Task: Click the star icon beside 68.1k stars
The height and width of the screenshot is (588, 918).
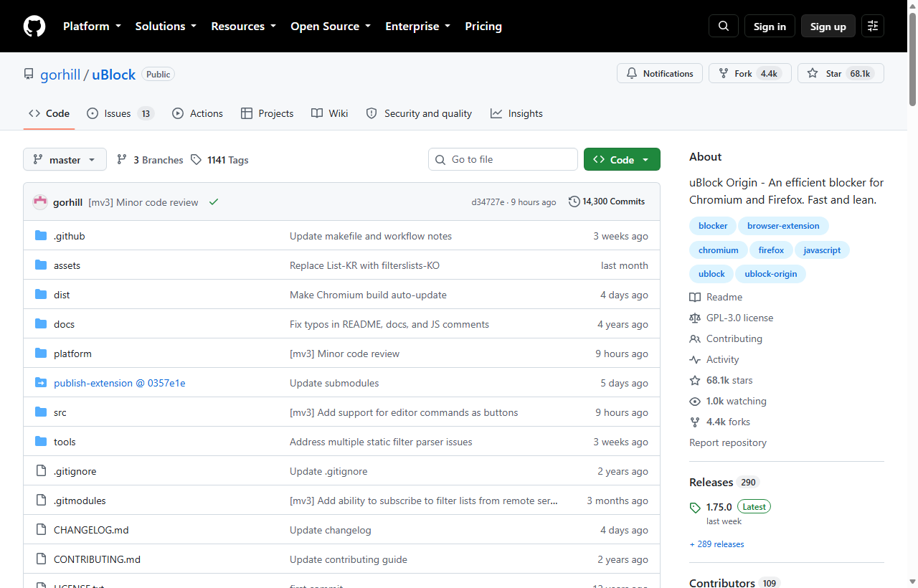Action: pos(695,381)
